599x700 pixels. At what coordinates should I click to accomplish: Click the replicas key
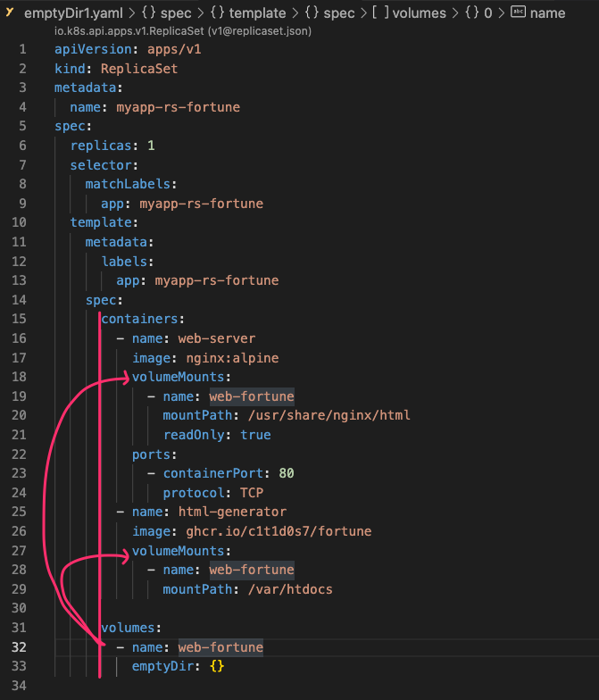pos(101,146)
